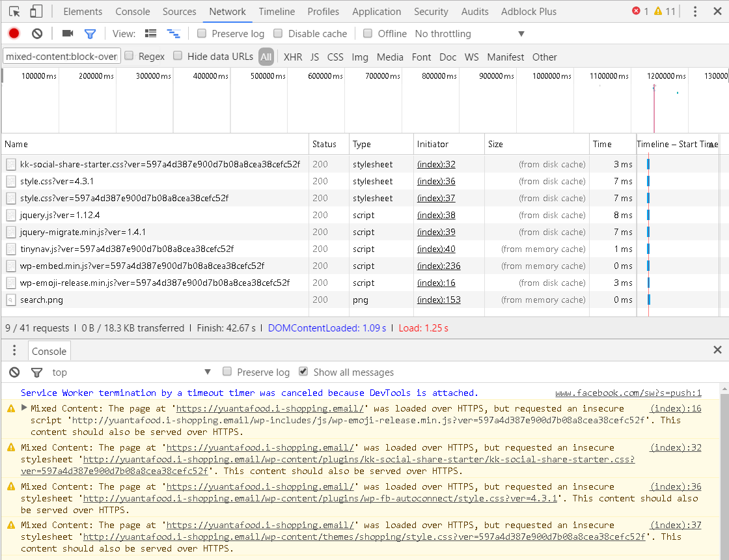This screenshot has height=560, width=729.
Task: Filter requests by Font type
Action: [x=421, y=57]
